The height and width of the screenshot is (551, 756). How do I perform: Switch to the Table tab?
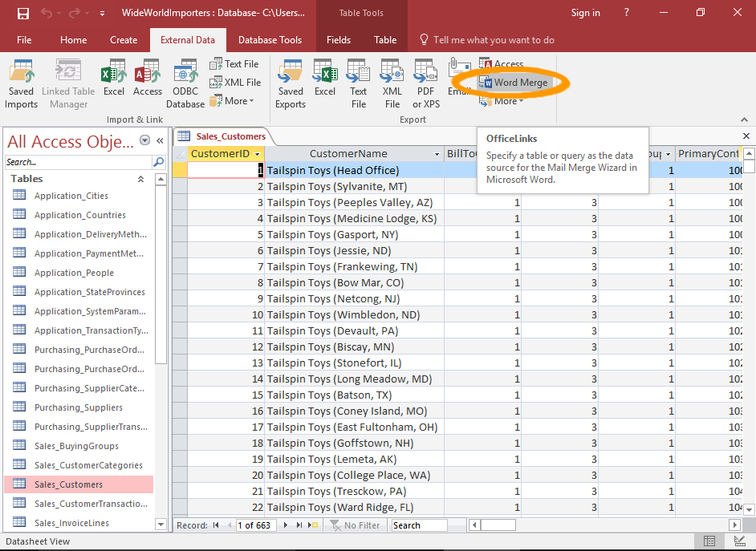(x=385, y=40)
